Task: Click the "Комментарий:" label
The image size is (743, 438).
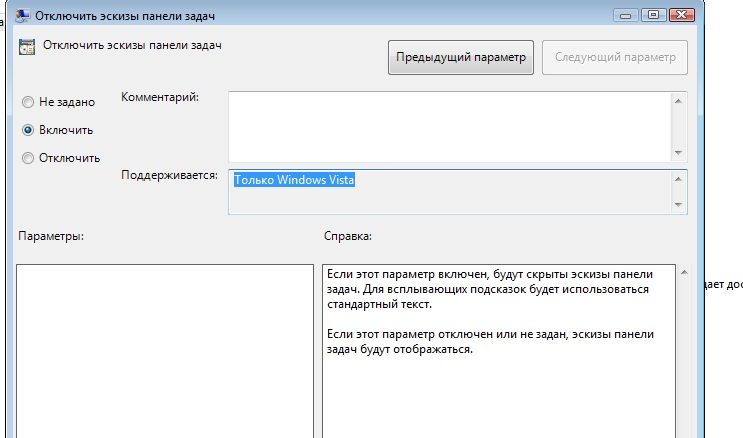Action: click(x=160, y=97)
